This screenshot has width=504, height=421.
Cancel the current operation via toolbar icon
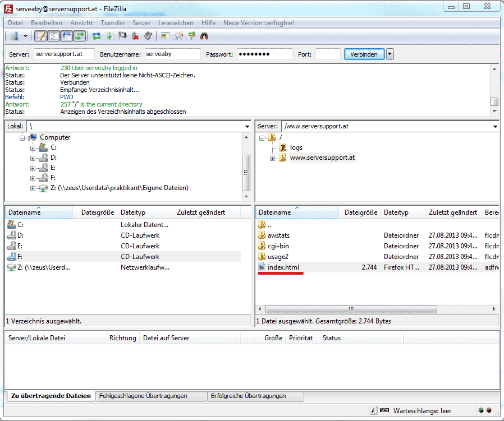122,36
